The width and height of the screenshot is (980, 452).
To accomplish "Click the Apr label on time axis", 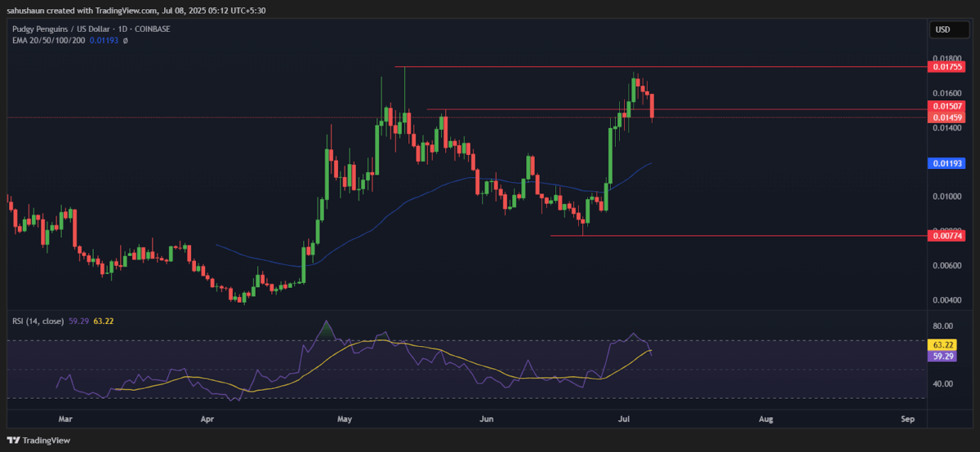I will pos(207,419).
